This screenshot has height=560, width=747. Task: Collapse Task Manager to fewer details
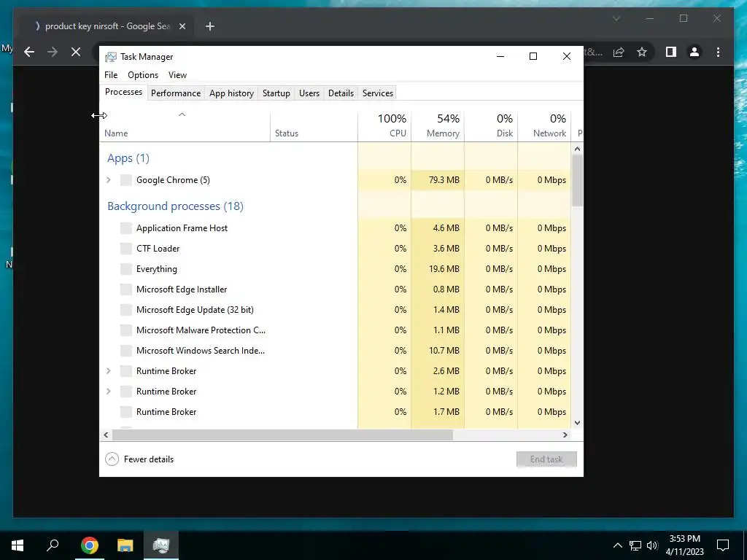[x=139, y=459]
